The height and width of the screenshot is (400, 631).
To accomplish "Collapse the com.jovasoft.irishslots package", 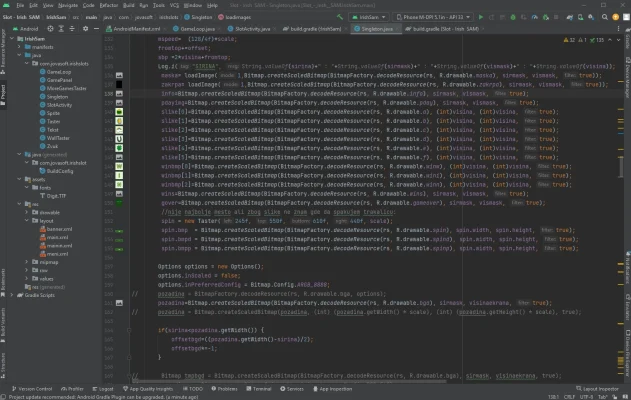I will click(x=27, y=64).
